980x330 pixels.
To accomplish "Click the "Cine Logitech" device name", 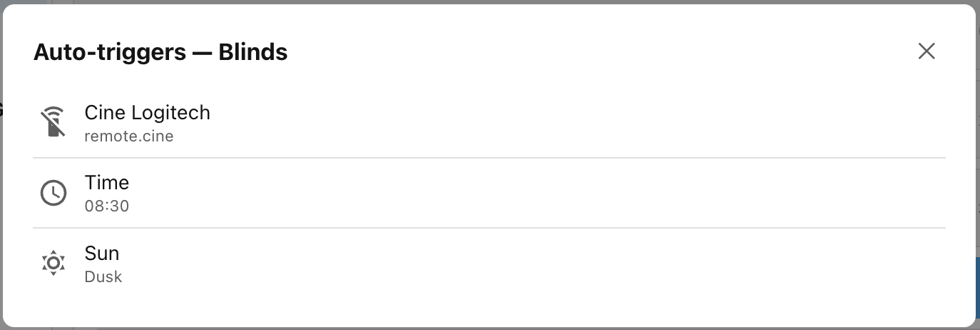I will [147, 113].
